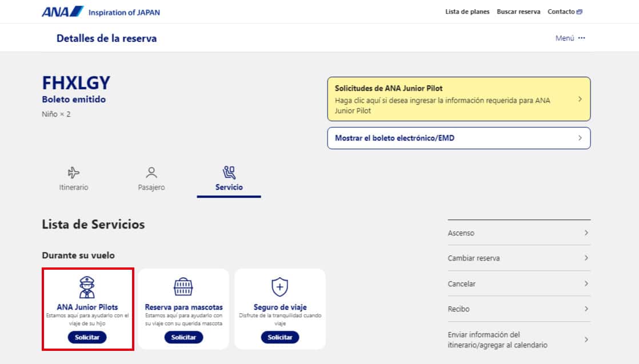Click the pet carrier basket icon

click(x=183, y=287)
